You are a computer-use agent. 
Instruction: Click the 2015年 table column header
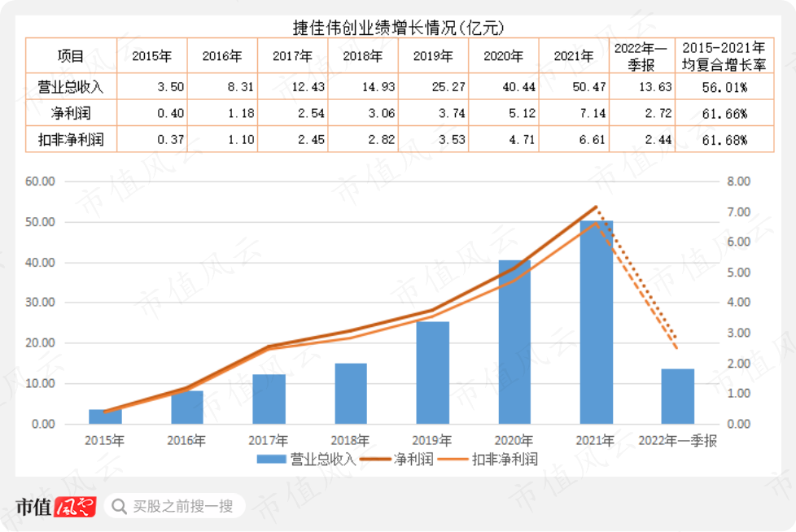click(151, 56)
